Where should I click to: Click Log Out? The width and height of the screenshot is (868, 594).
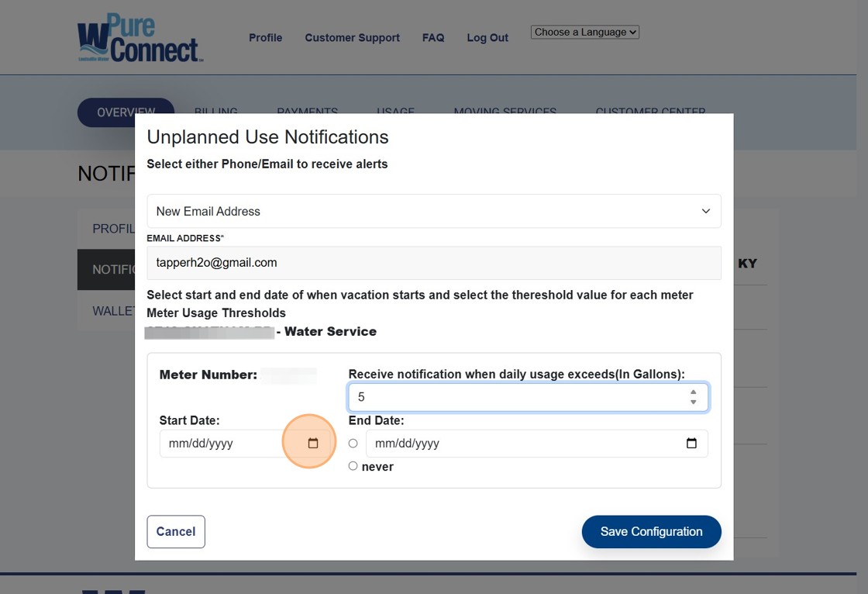[x=487, y=38]
